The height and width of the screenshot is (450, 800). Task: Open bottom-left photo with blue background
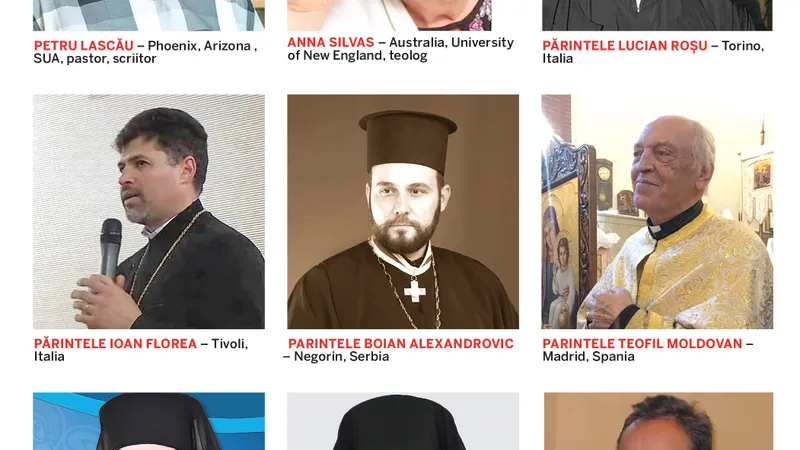[149, 421]
